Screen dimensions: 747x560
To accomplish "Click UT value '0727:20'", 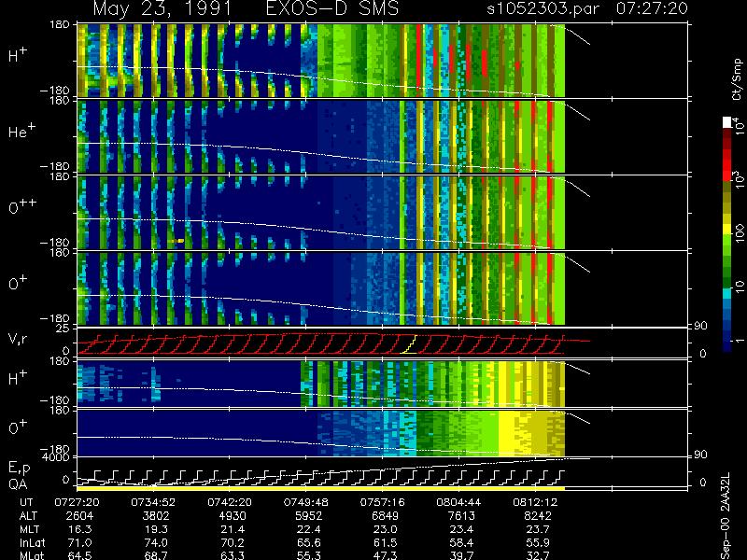I will [77, 502].
